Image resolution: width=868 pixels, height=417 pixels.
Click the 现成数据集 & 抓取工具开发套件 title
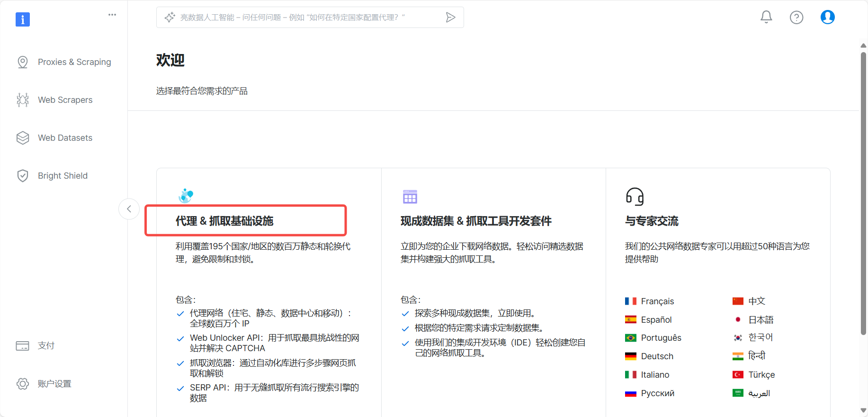coord(476,221)
